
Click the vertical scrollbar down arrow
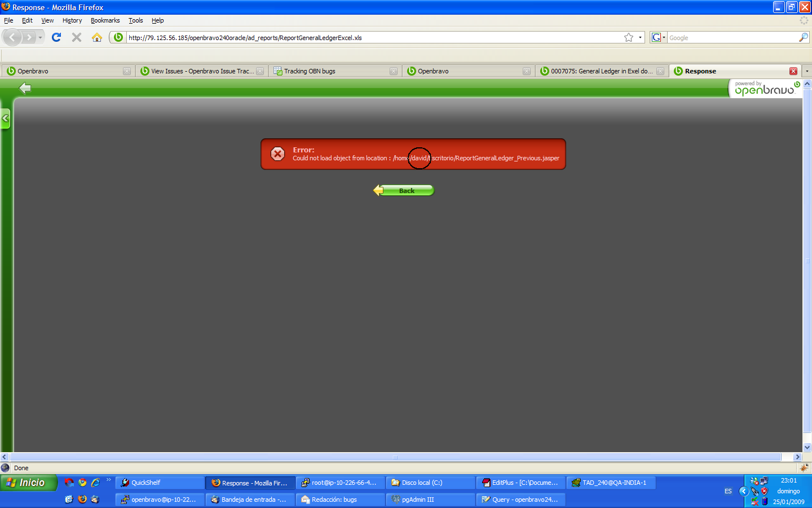(807, 448)
